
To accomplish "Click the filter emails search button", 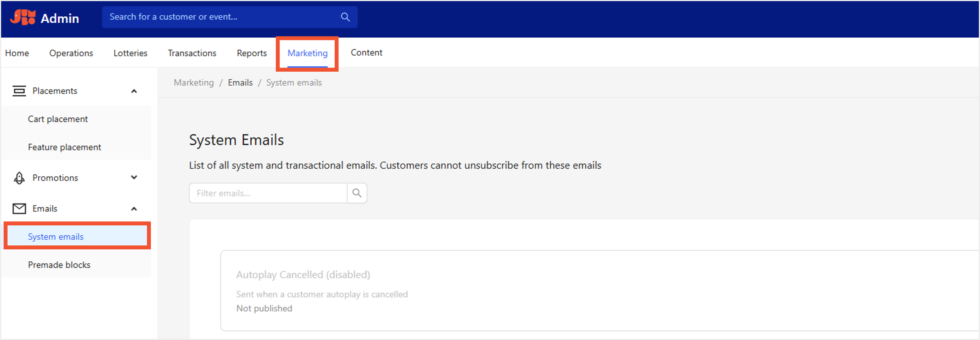I will tap(357, 193).
